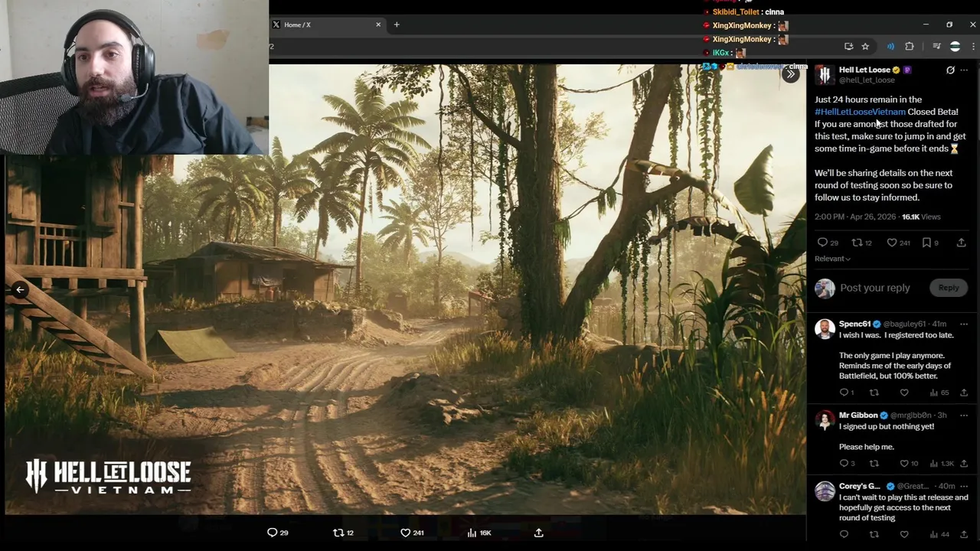
Task: Click the Hell Let Loose avatar
Action: tap(825, 75)
